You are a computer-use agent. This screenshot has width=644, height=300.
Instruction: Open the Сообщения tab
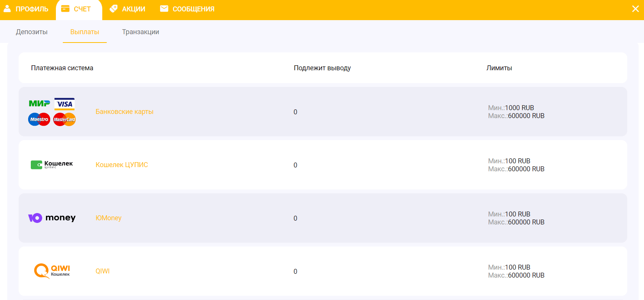(187, 9)
